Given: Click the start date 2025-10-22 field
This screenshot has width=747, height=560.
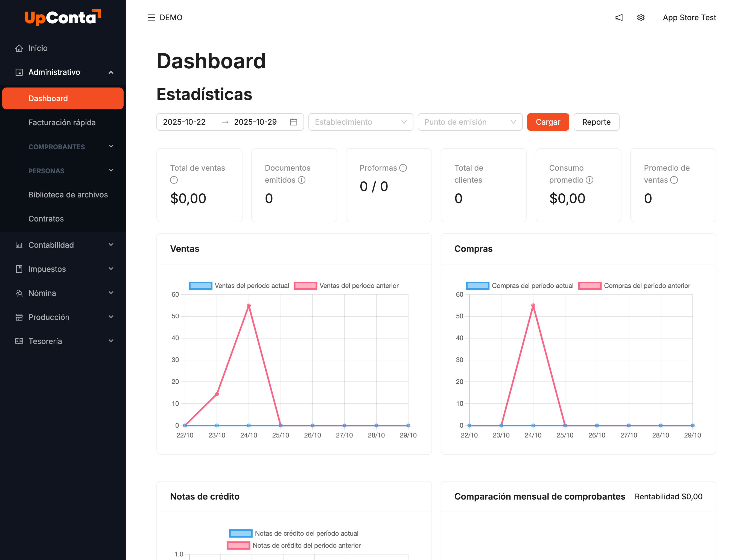Looking at the screenshot, I should click(184, 122).
